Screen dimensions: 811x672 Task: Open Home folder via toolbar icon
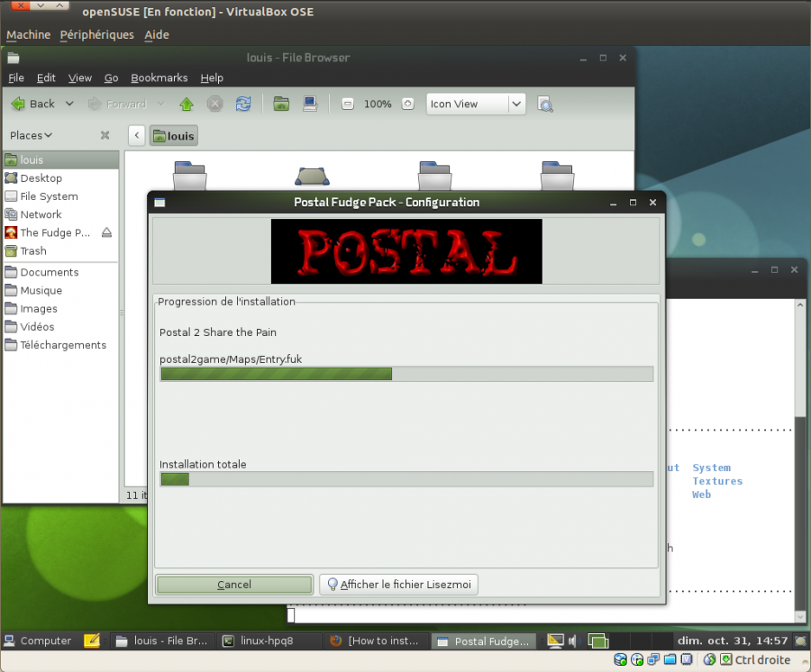[x=281, y=104]
